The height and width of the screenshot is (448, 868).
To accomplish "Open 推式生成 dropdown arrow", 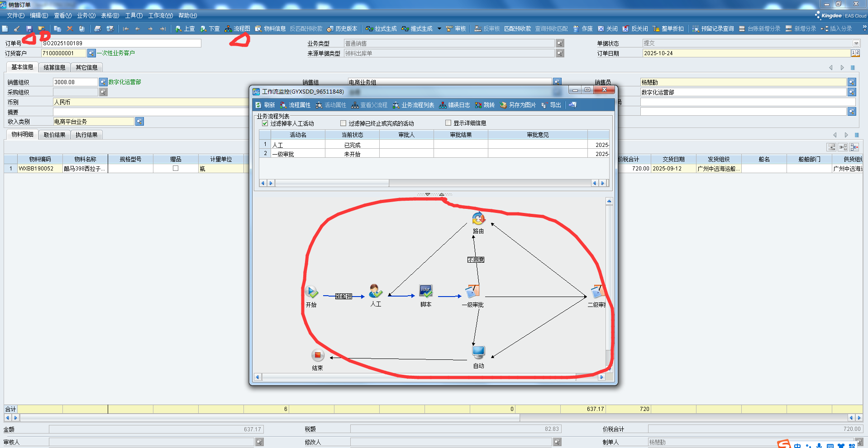I will tap(439, 28).
